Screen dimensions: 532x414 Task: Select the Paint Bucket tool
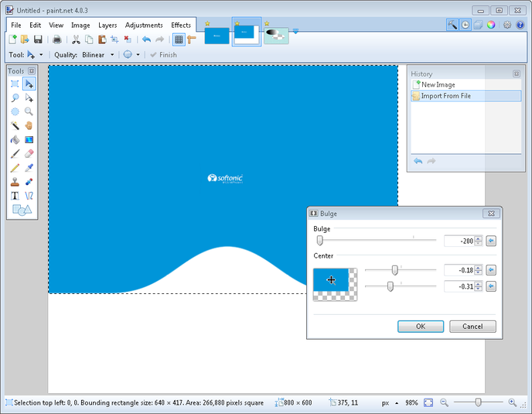tap(15, 139)
